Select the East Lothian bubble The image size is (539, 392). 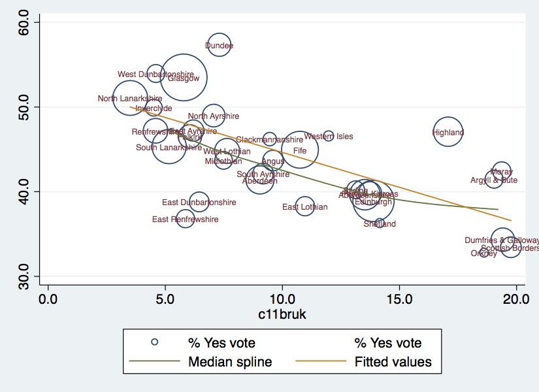pyautogui.click(x=305, y=206)
